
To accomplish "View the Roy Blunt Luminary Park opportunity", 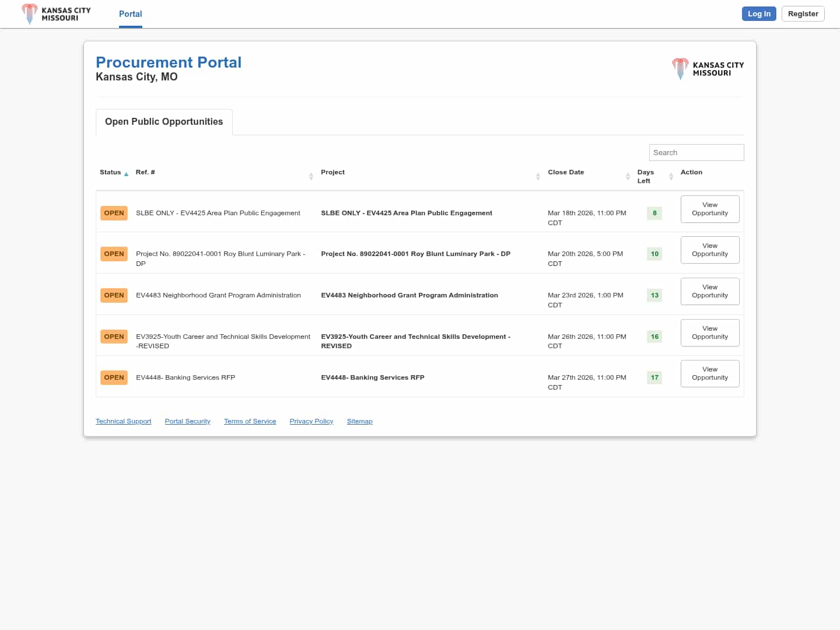I will [710, 250].
